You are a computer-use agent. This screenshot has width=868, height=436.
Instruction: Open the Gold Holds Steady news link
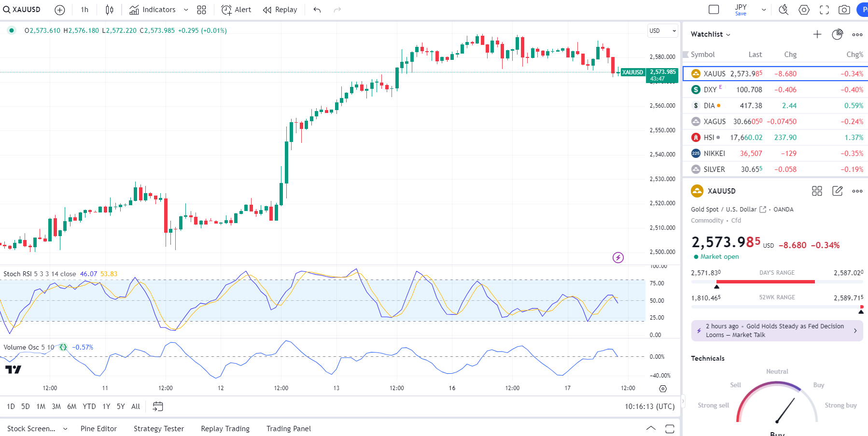pyautogui.click(x=776, y=331)
